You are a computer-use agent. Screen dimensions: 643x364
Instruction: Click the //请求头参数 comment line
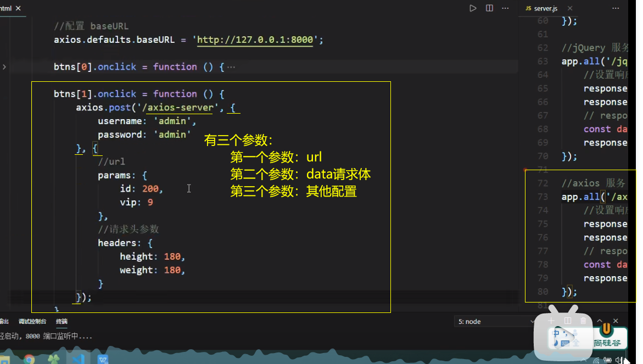tap(128, 229)
